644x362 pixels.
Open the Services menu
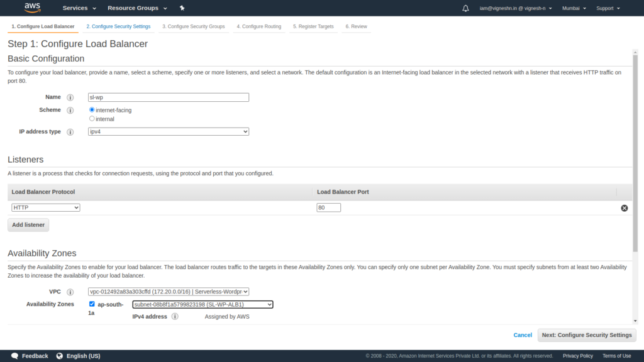point(79,8)
